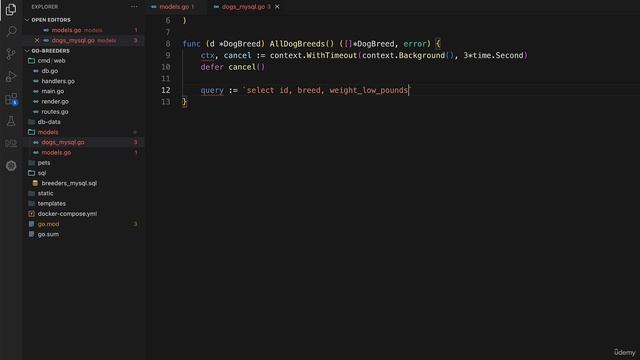Click the closing brace on line 13
The image size is (640, 360).
point(184,102)
